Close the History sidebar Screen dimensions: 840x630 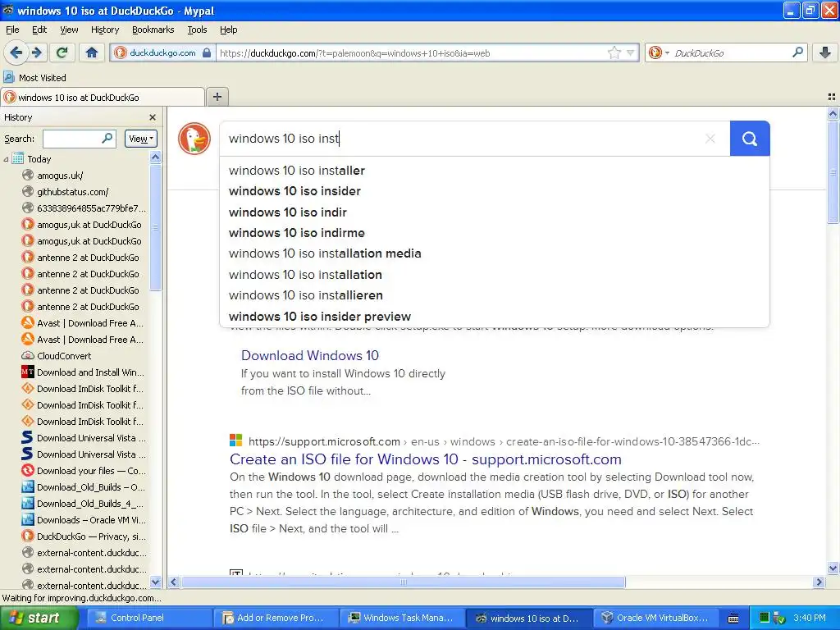[153, 117]
